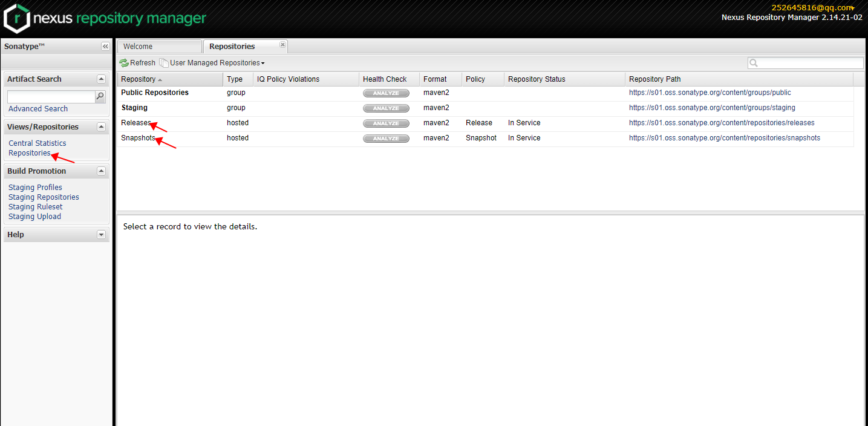Viewport: 868px width, 426px height.
Task: Analyze health of Public Repositories
Action: pos(386,93)
